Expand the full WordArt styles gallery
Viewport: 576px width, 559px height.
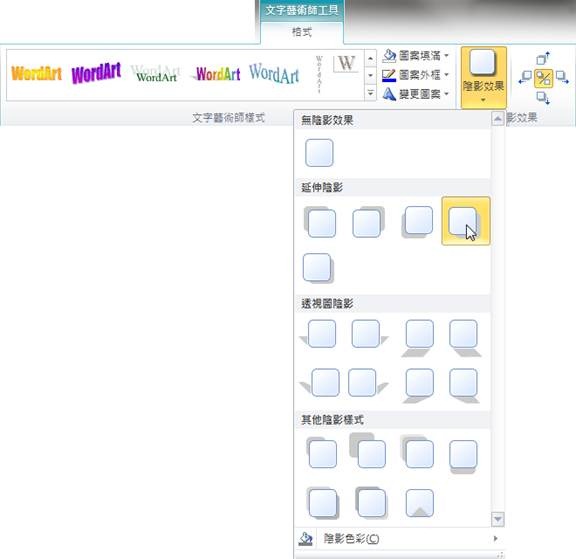pos(370,93)
